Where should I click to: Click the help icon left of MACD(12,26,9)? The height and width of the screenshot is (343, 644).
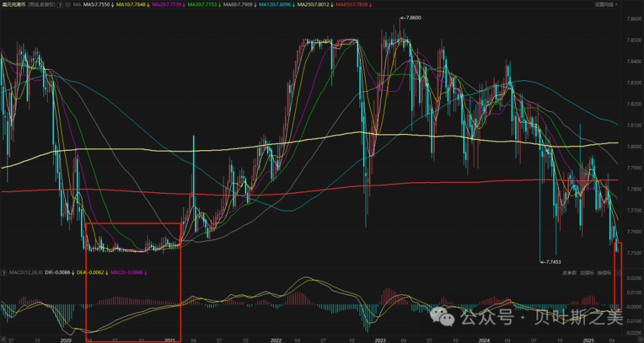click(x=4, y=273)
